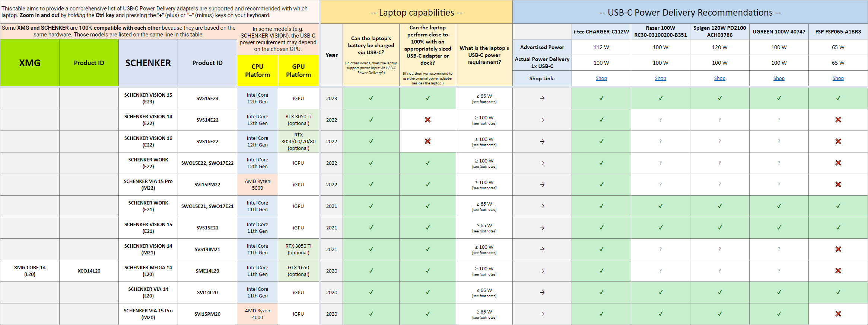Select the SCHENKER VIA 15 Pro (M22) cell
This screenshot has width=868, height=325.
(x=148, y=184)
